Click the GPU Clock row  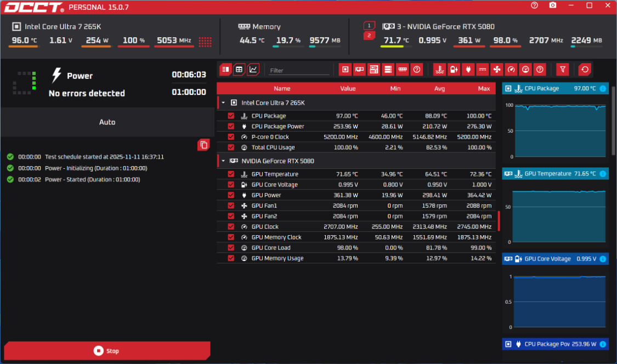(356, 226)
